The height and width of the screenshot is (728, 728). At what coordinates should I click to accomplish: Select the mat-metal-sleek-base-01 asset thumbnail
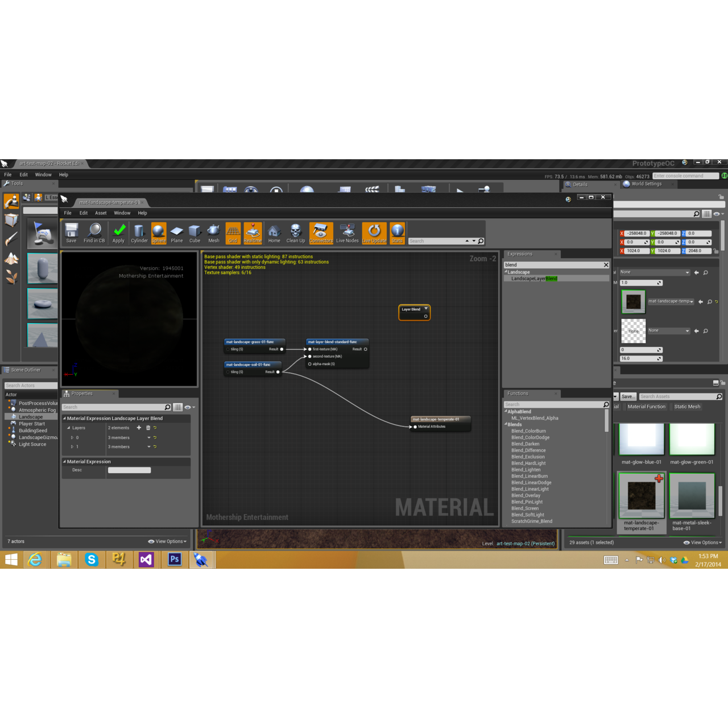[692, 495]
